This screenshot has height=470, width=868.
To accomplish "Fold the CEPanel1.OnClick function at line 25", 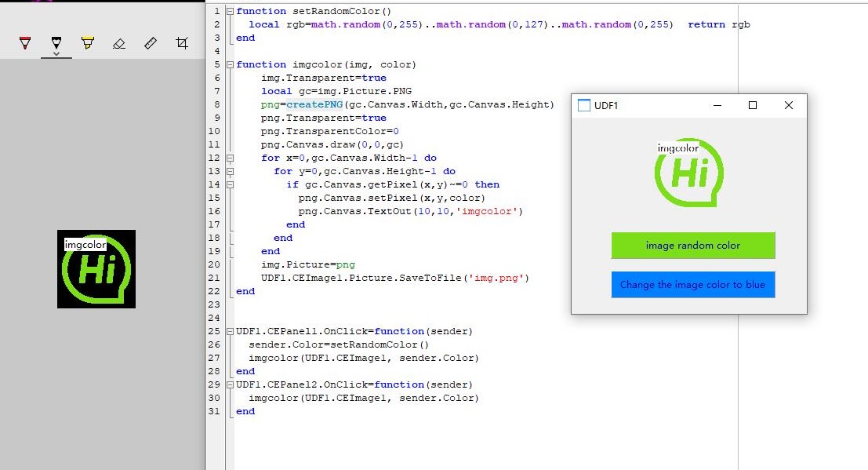I will point(229,331).
